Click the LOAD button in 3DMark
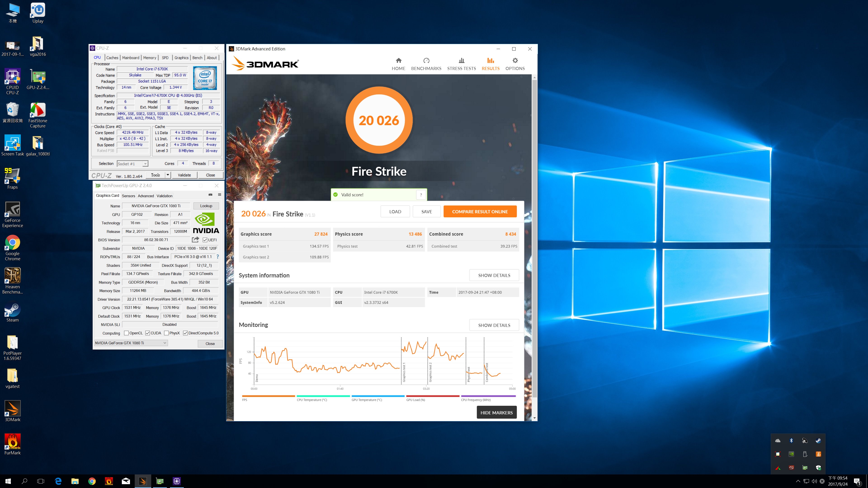The image size is (868, 488). [x=395, y=211]
